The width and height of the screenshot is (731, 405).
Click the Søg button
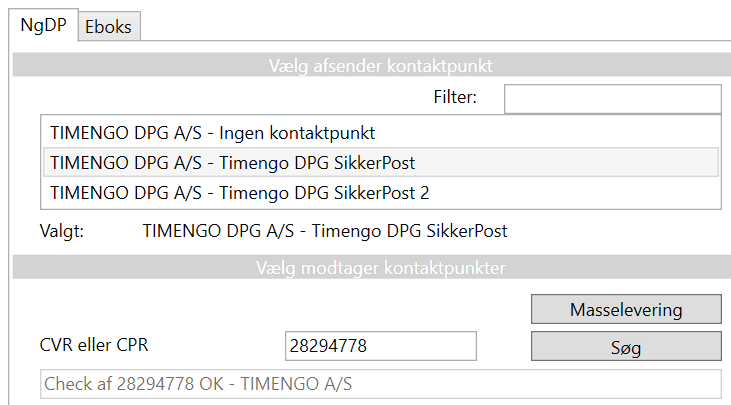[x=625, y=347]
